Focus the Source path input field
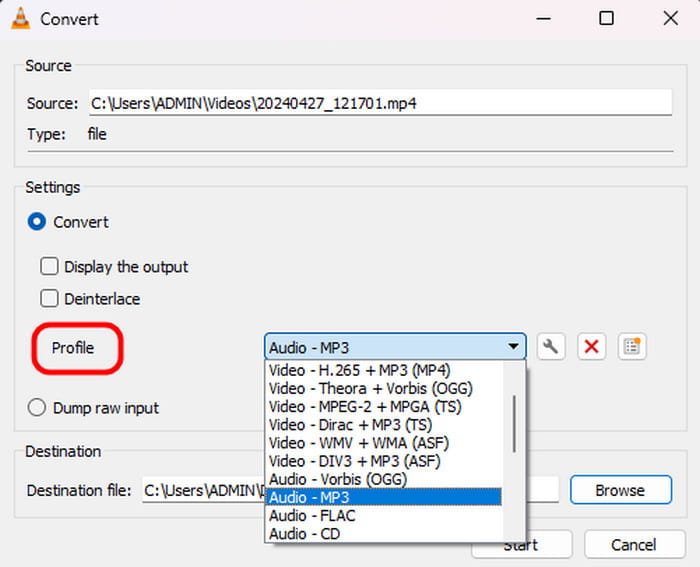The image size is (700, 567). click(380, 103)
